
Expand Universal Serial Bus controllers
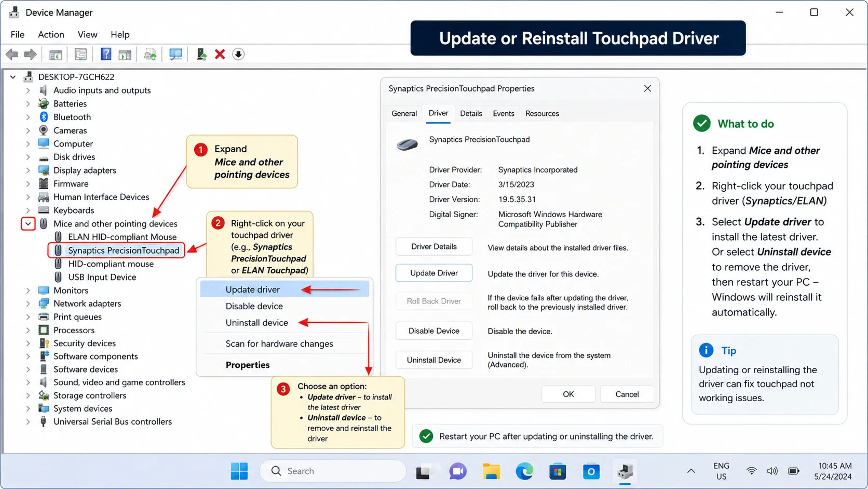coord(28,422)
